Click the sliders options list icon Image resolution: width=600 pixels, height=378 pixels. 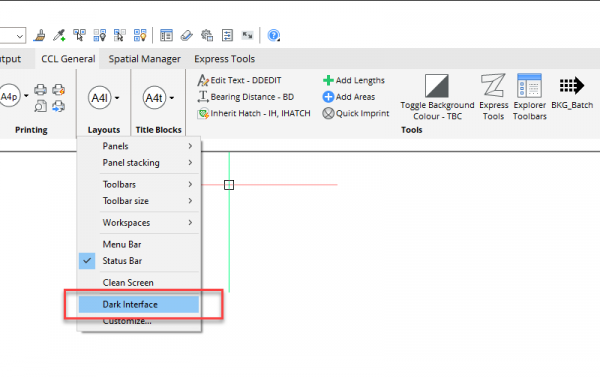(227, 36)
